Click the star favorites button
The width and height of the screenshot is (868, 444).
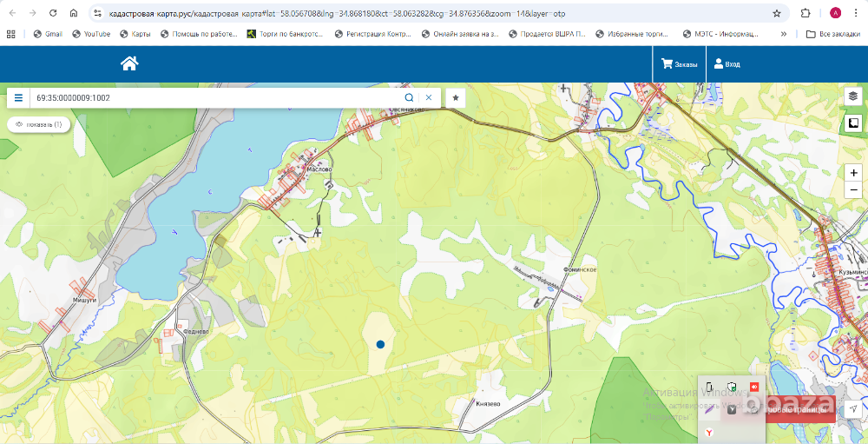click(456, 98)
